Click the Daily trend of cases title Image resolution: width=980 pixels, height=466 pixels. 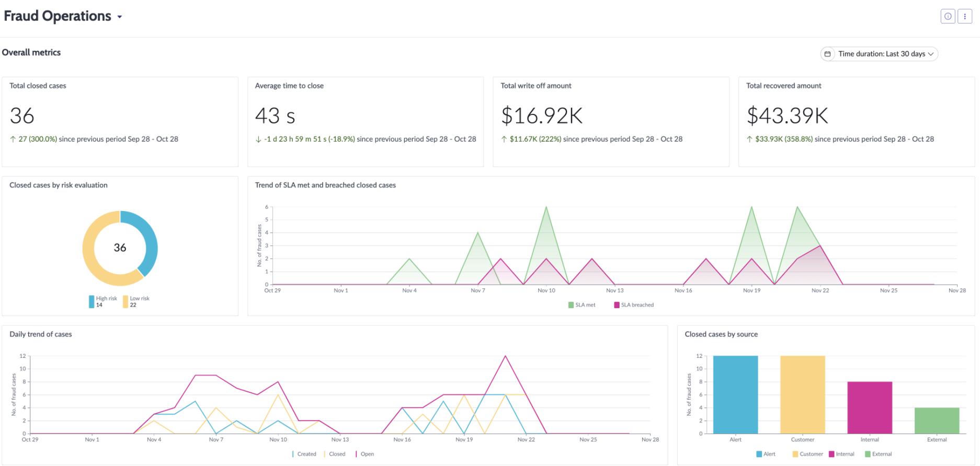(41, 334)
